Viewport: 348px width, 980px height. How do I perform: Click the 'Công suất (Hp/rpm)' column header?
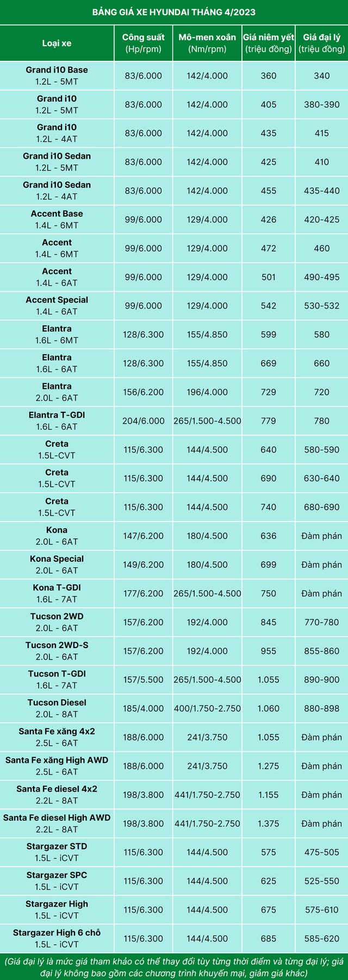pyautogui.click(x=143, y=43)
